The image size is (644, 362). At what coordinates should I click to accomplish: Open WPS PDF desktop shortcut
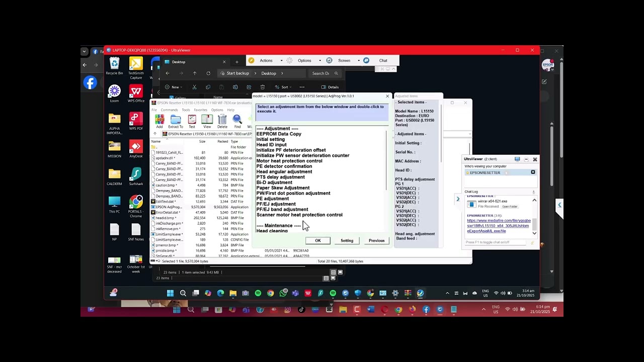point(136,122)
